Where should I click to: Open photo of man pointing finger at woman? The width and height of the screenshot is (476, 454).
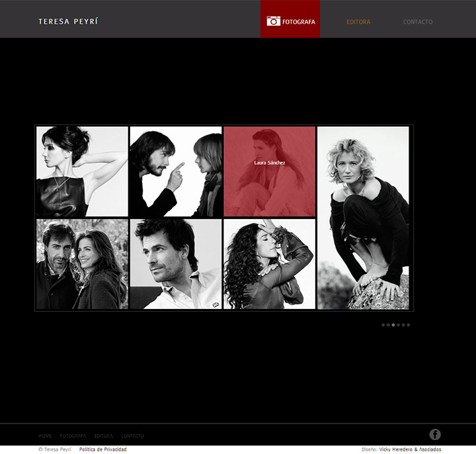tap(175, 171)
